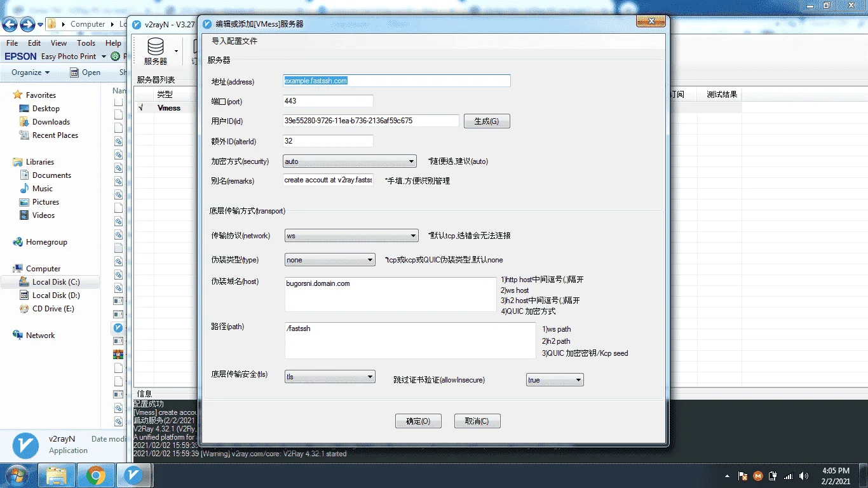This screenshot has width=868, height=488.
Task: Open the 传输协议 (network) dropdown
Action: (351, 236)
